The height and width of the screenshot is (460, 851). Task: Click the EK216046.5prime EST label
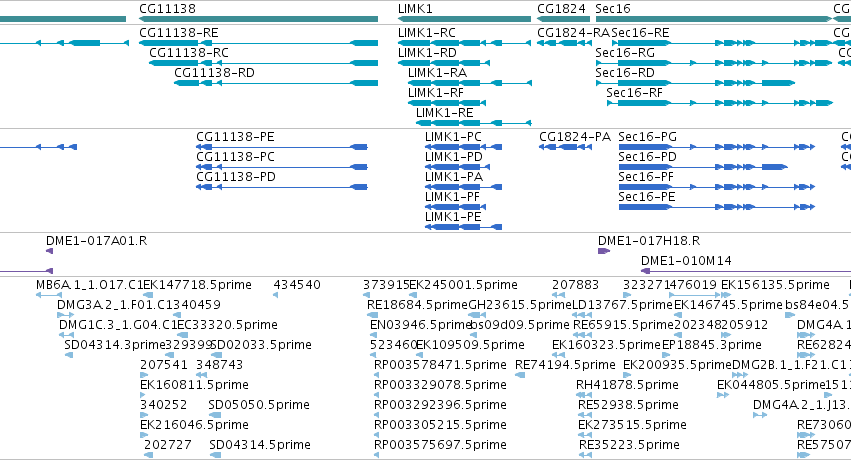pos(194,425)
